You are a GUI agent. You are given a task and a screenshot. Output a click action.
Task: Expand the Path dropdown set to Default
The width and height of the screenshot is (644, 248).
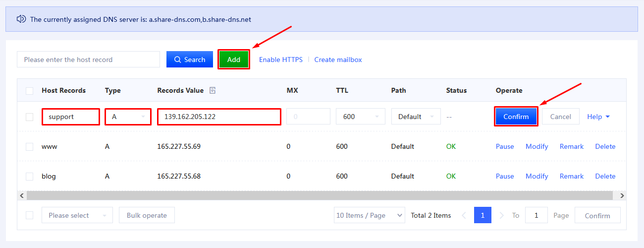click(x=416, y=117)
